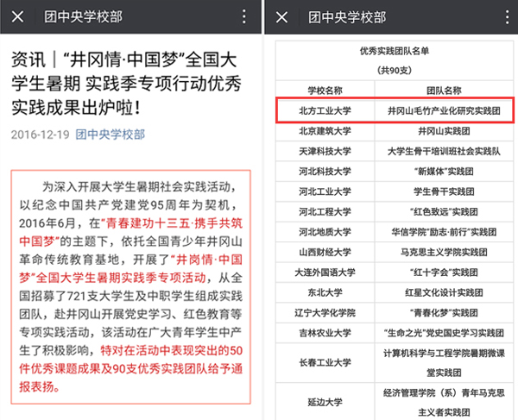518x420 pixels.
Task: Click the publish date 2016-12-19
Action: click(41, 134)
